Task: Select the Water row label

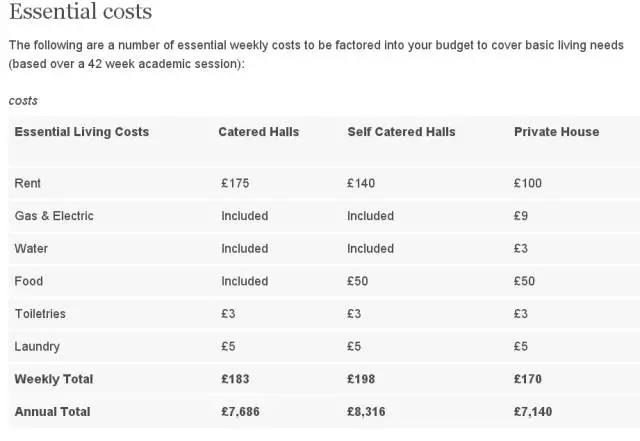Action: click(31, 249)
